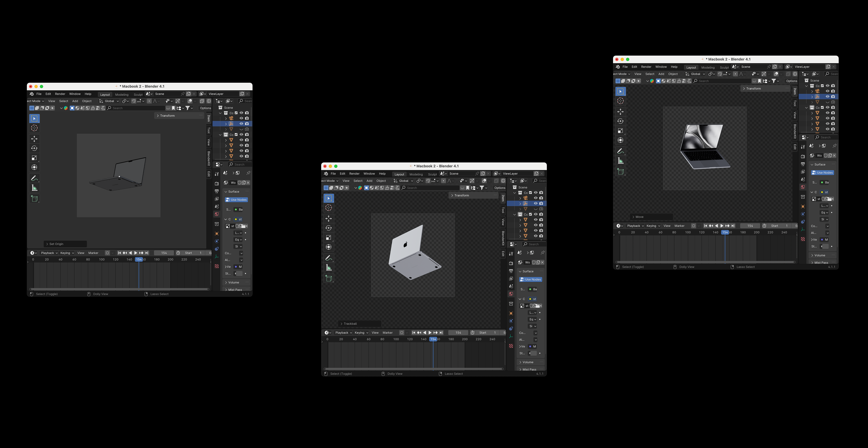Expand the Transform panel in the Apple-logo laptop window

coord(461,195)
